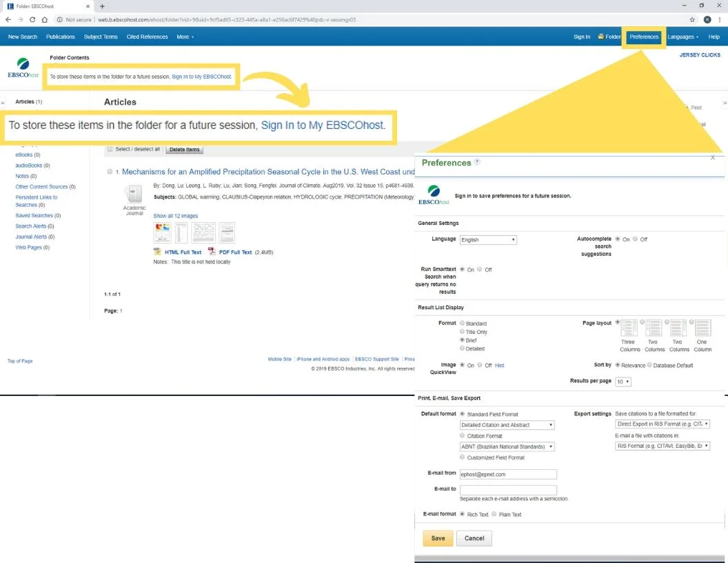Screen dimensions: 728x563
Task: Click the E-mail from field
Action: (x=508, y=474)
